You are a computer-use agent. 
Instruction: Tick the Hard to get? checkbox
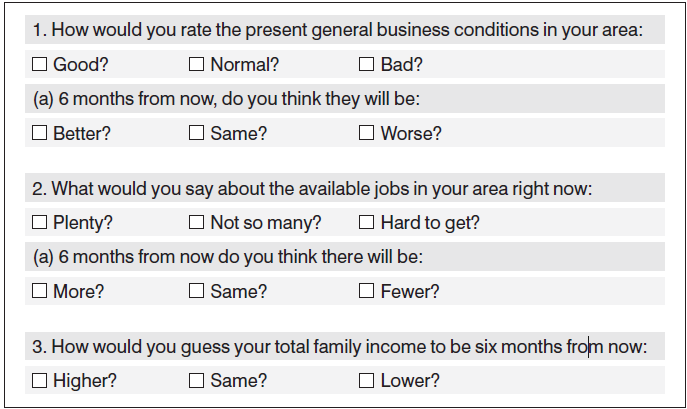tap(366, 222)
